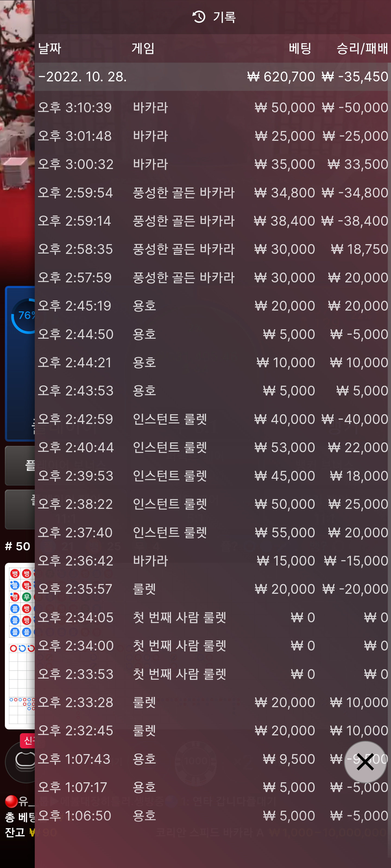Open the 오후 3:10:39 바카라 record

[213, 107]
